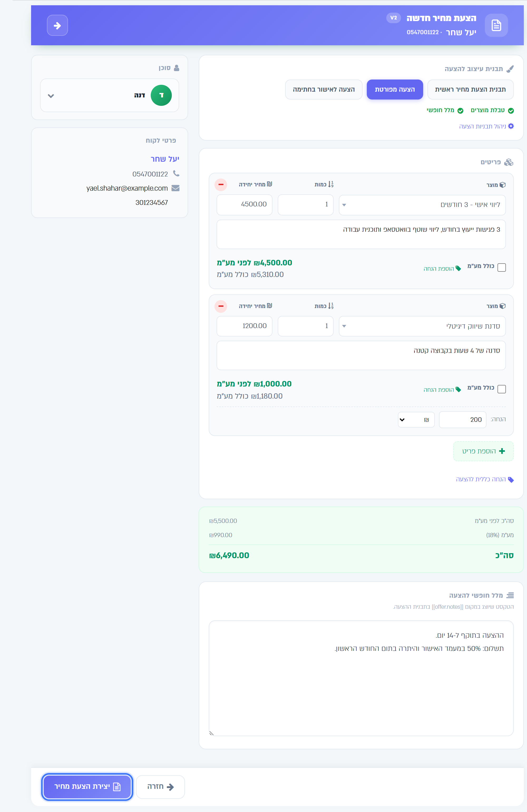Click the חזרה button
The height and width of the screenshot is (812, 527).
click(160, 787)
